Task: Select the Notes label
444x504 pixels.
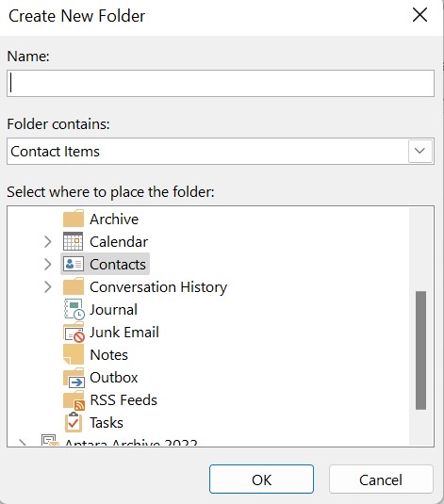Action: (108, 355)
